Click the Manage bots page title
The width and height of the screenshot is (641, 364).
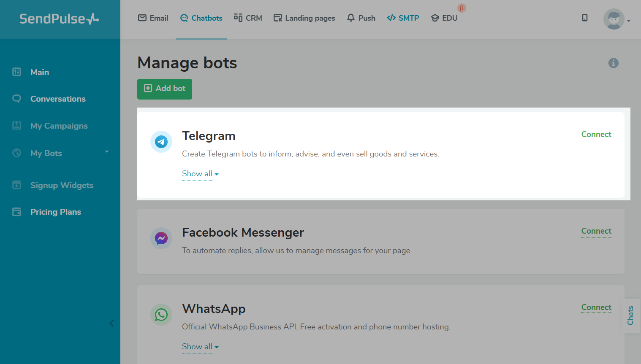point(187,63)
